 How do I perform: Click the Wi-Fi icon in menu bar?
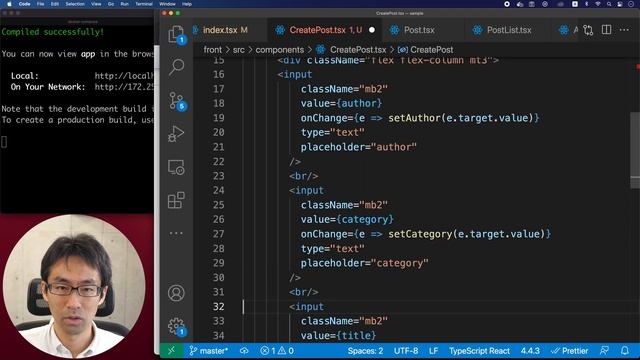click(x=598, y=4)
